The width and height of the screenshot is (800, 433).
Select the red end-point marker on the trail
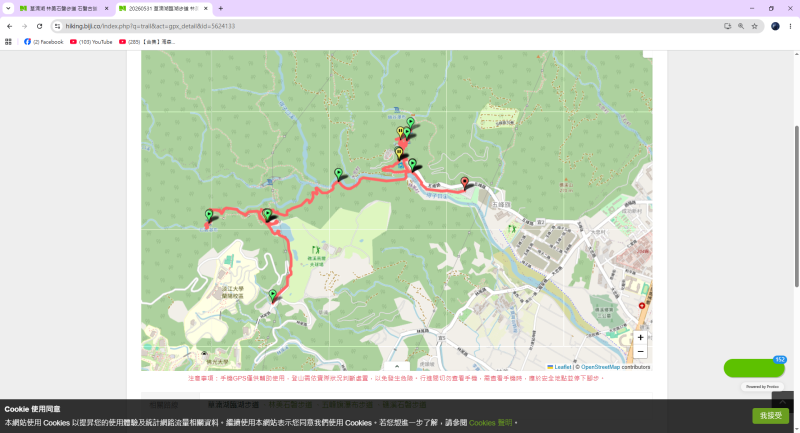point(464,182)
